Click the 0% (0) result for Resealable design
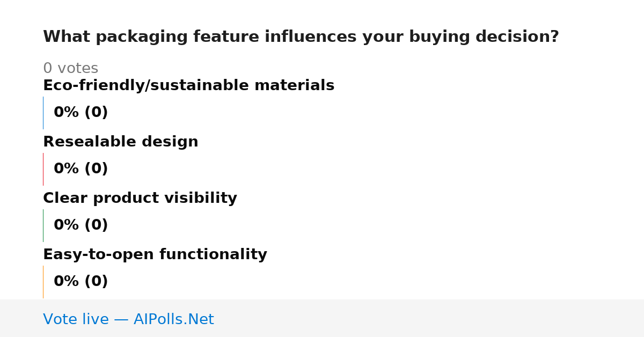This screenshot has width=644, height=337. tap(81, 169)
